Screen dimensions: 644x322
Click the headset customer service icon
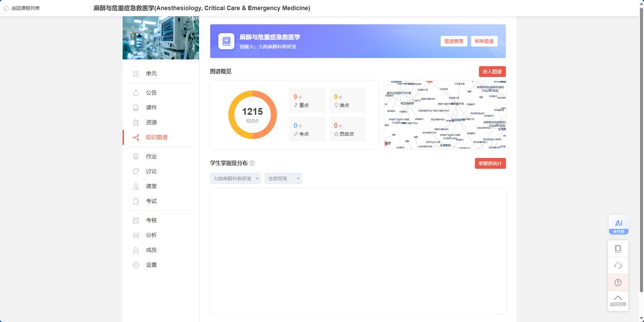[x=618, y=266]
